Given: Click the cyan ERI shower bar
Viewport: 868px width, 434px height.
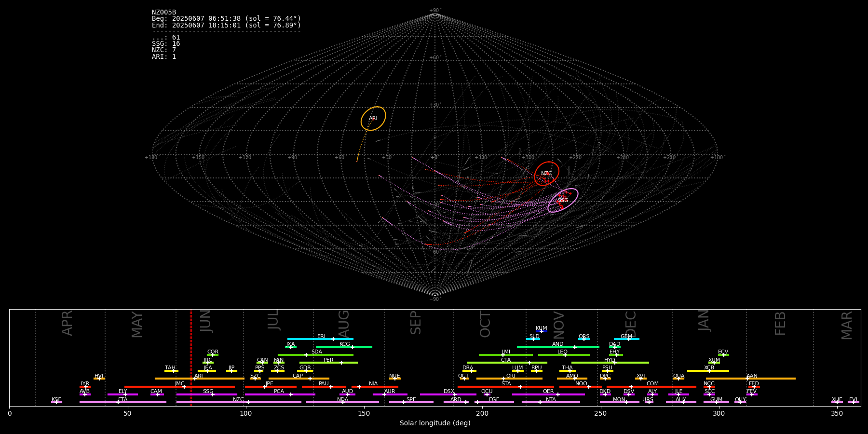Looking at the screenshot, I should pos(320,339).
